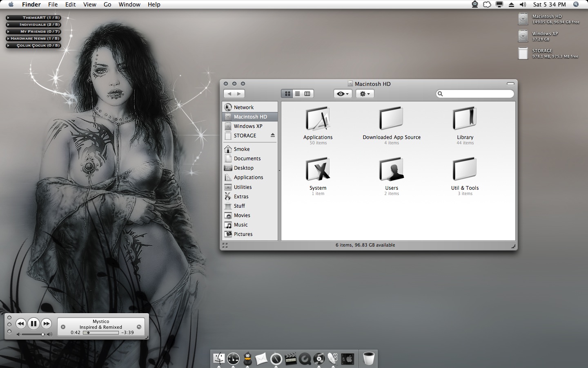Select the Util & Tools folder
The image size is (588, 368).
[x=465, y=170]
